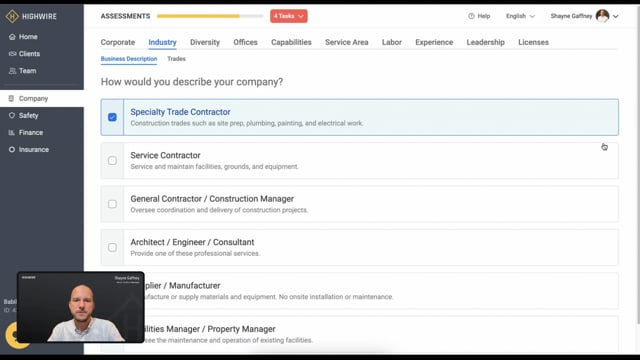The width and height of the screenshot is (640, 360).
Task: Open the Capabilities tab
Action: pos(291,42)
